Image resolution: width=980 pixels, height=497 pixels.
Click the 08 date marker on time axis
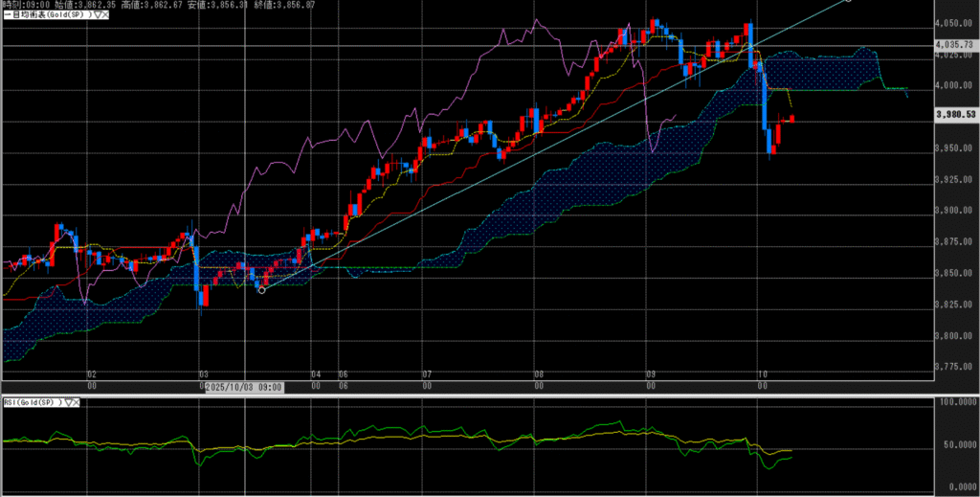pyautogui.click(x=538, y=375)
